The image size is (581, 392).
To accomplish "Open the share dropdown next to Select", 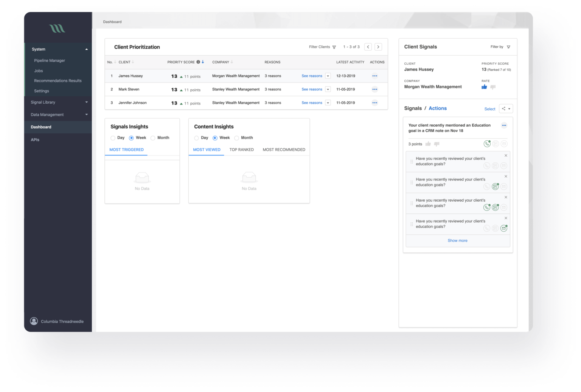I will (x=506, y=109).
